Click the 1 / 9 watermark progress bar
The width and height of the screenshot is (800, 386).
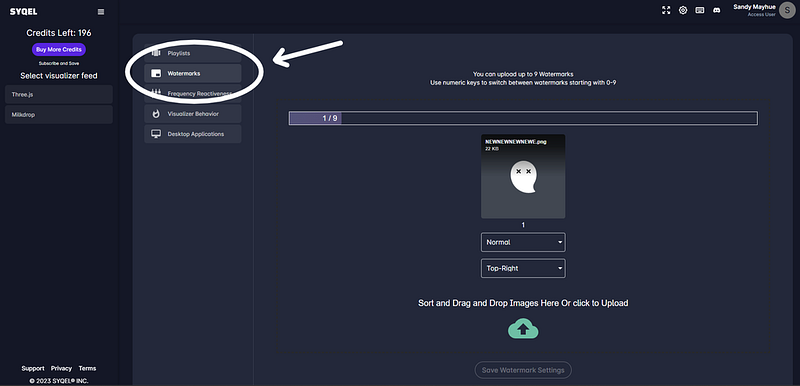point(523,118)
